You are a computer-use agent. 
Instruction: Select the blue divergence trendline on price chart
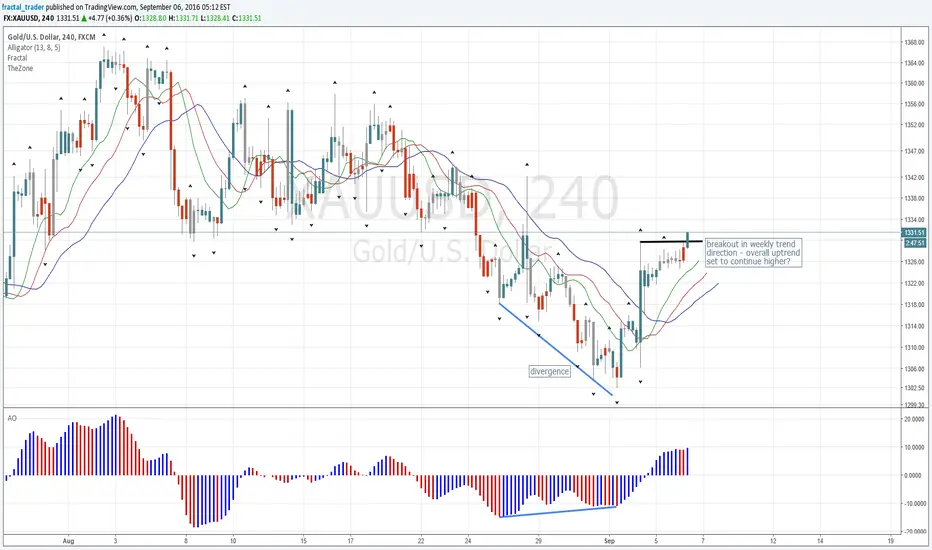[555, 349]
